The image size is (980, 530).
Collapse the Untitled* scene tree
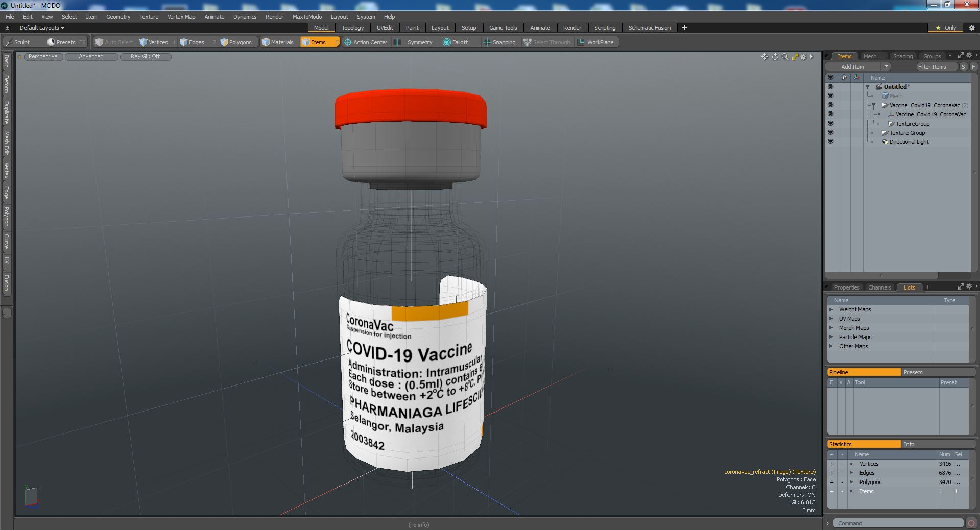[x=867, y=87]
